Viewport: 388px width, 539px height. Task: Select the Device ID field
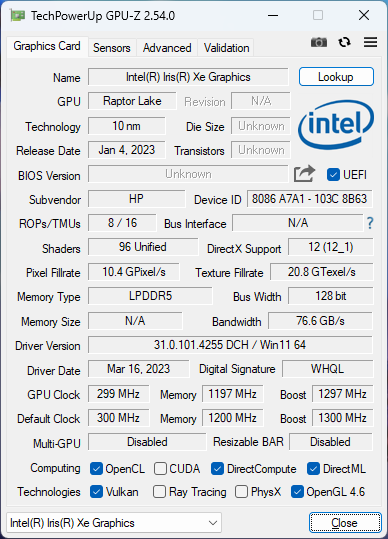309,199
